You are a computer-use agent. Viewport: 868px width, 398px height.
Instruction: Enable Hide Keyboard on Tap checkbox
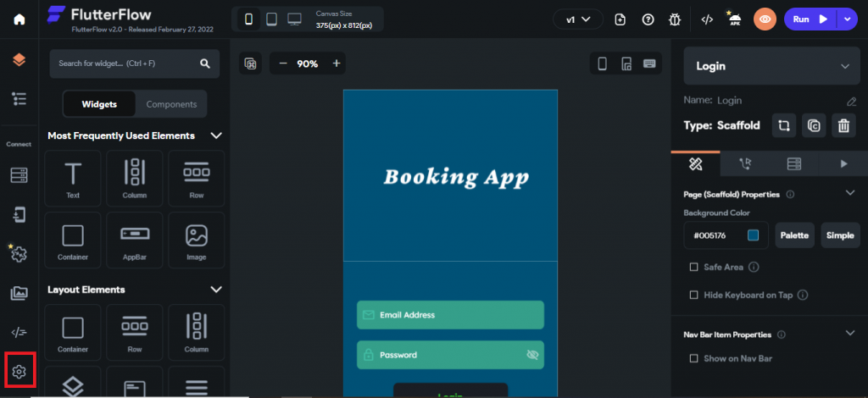pos(693,296)
